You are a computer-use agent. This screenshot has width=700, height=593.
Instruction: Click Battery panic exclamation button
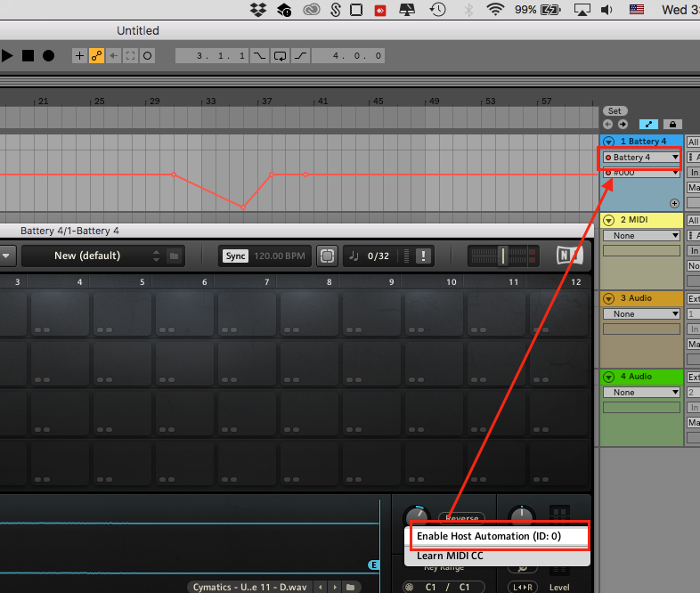click(423, 256)
